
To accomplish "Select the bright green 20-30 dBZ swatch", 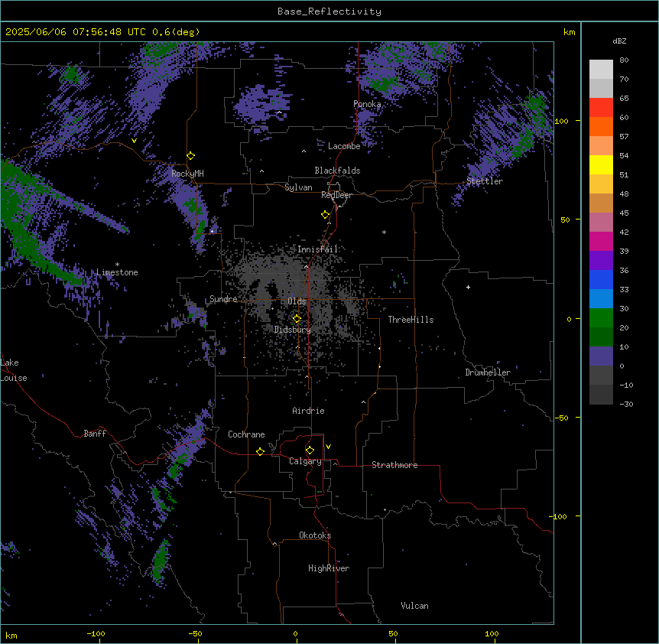I will click(601, 318).
